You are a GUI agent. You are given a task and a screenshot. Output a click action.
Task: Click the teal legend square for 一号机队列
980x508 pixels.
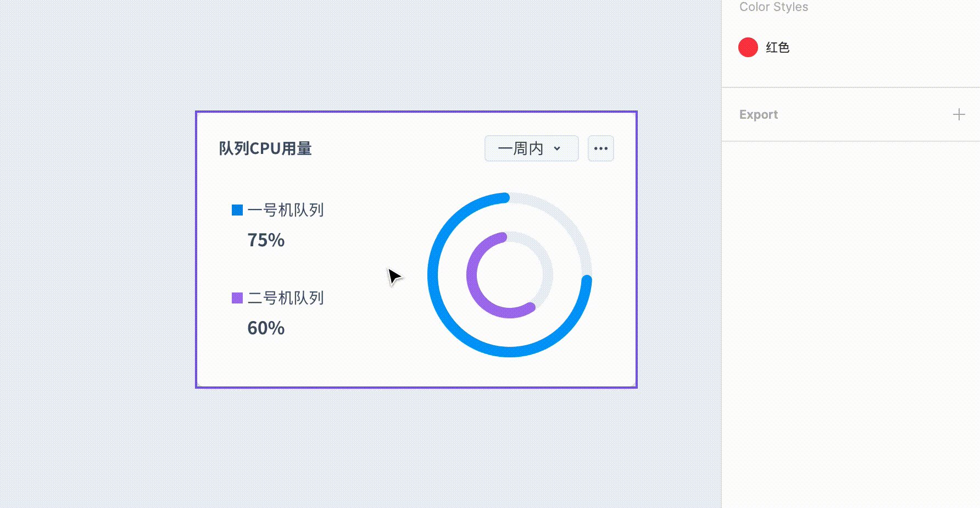[237, 210]
